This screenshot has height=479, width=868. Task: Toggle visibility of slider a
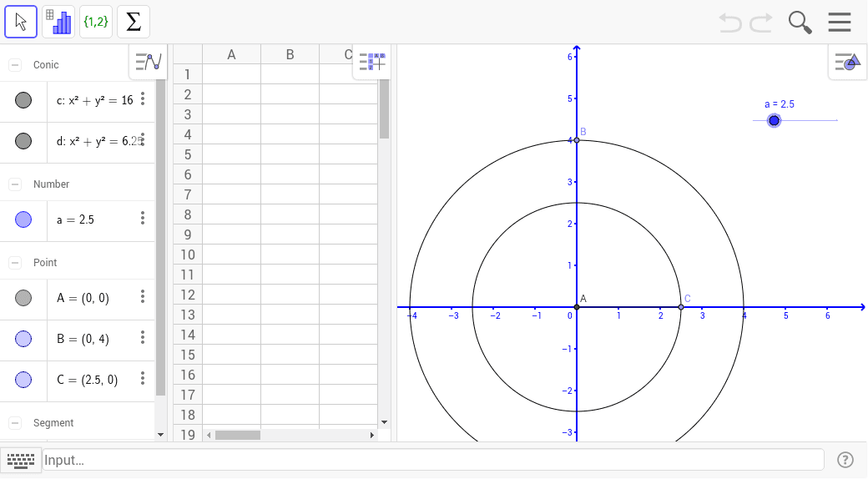coord(23,219)
